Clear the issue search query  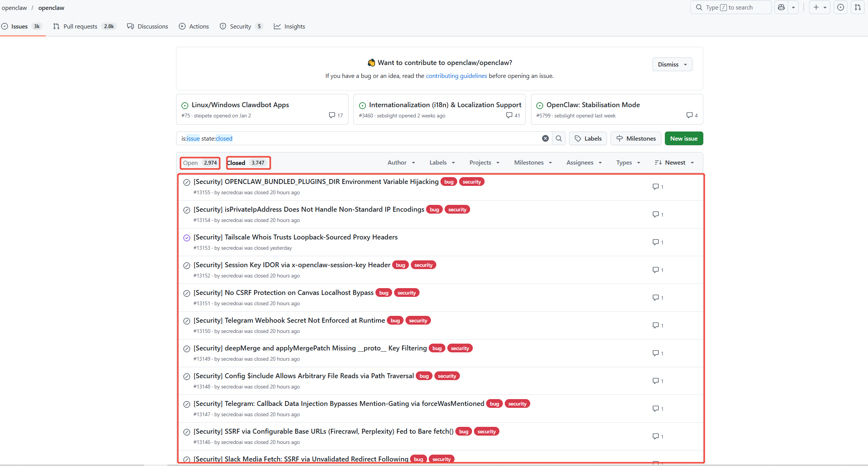point(545,138)
